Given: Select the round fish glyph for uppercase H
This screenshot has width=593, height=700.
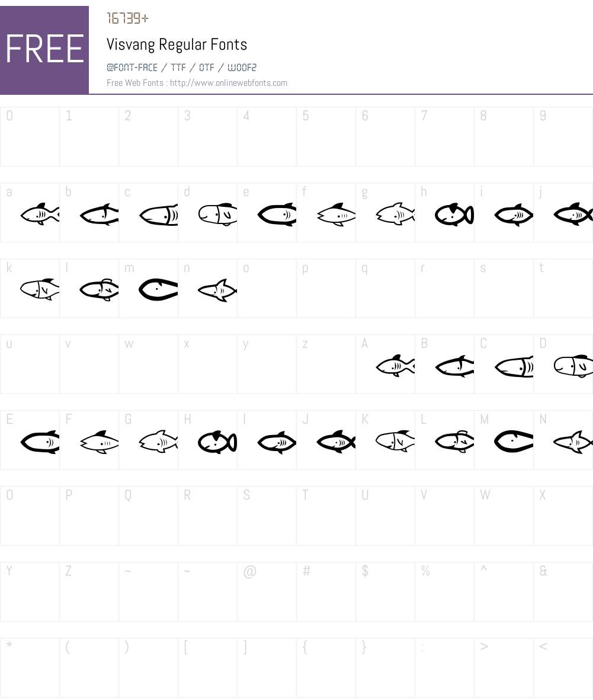Looking at the screenshot, I should [x=217, y=442].
